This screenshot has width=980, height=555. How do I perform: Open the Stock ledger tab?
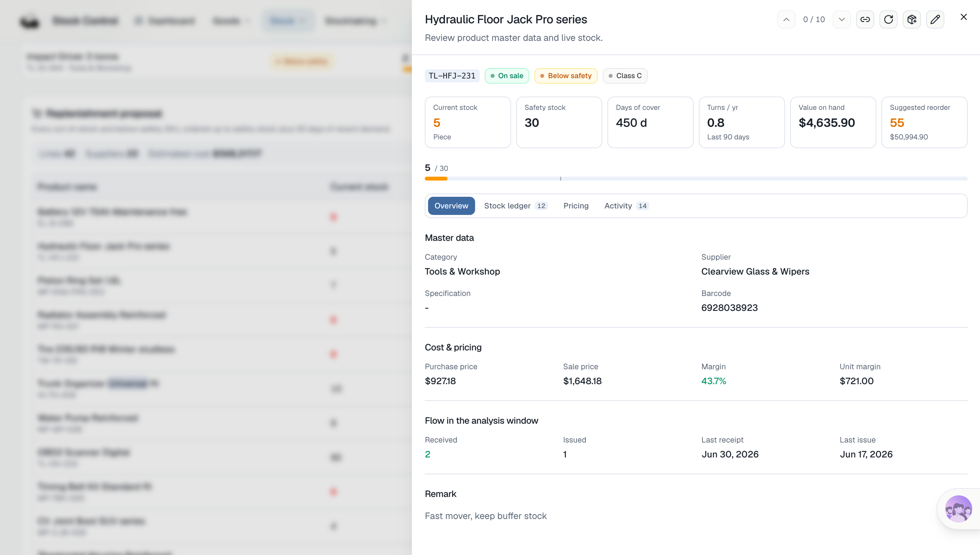point(516,206)
